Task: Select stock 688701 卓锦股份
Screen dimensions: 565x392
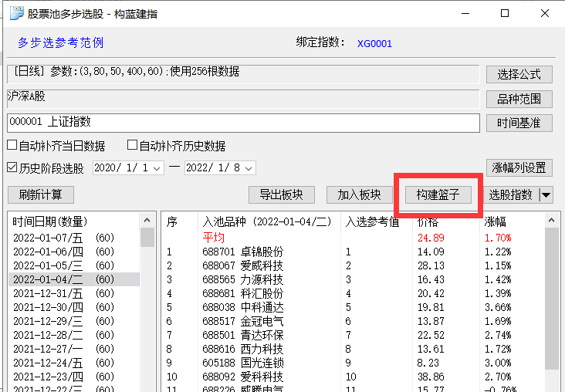Action: 354,252
